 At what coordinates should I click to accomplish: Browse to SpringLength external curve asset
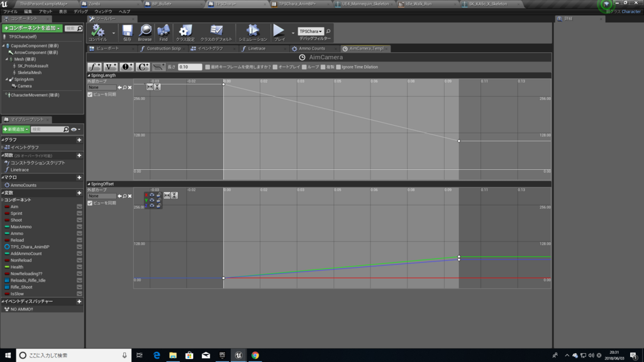[125, 87]
